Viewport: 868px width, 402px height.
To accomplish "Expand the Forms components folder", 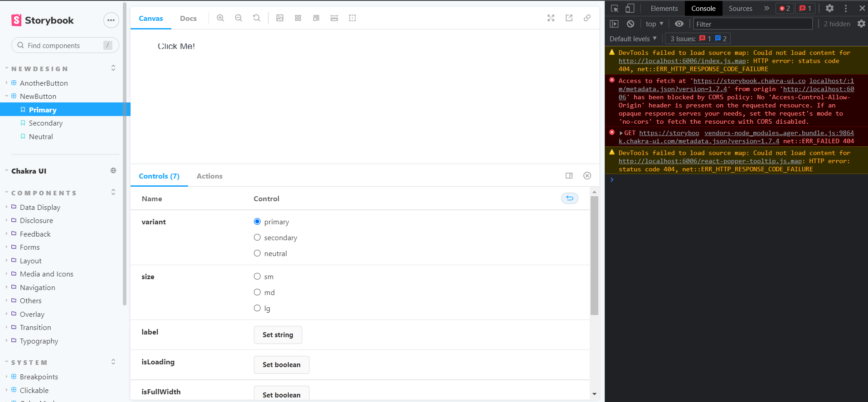I will coord(29,247).
